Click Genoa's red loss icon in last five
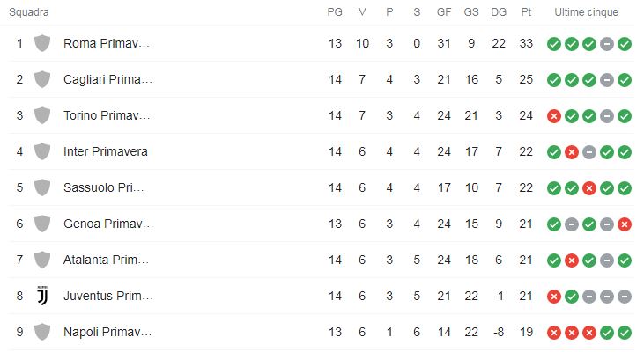Image resolution: width=644 pixels, height=352 pixels. pyautogui.click(x=625, y=224)
